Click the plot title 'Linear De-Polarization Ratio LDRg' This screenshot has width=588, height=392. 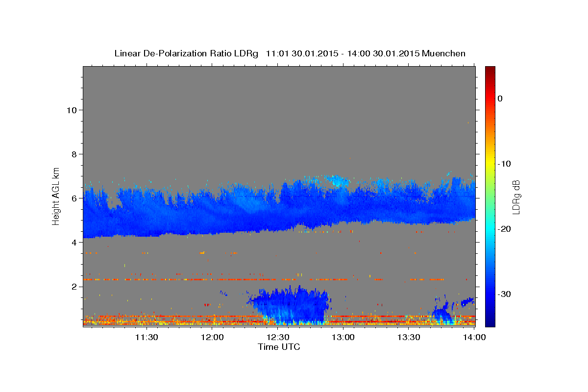[186, 53]
